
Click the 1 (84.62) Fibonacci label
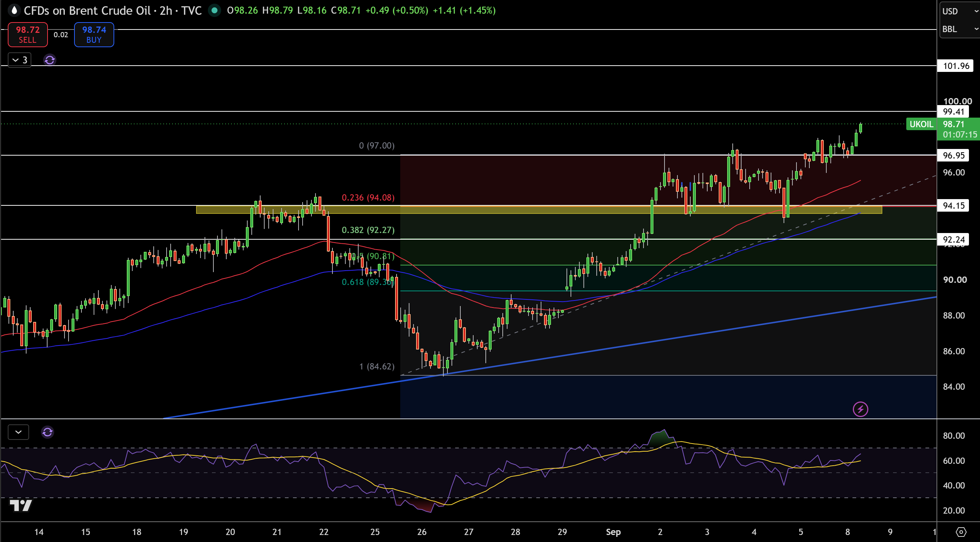pos(377,366)
